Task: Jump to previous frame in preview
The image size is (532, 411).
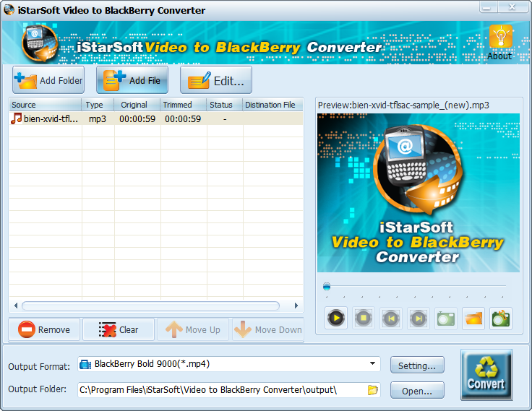Action: point(391,318)
